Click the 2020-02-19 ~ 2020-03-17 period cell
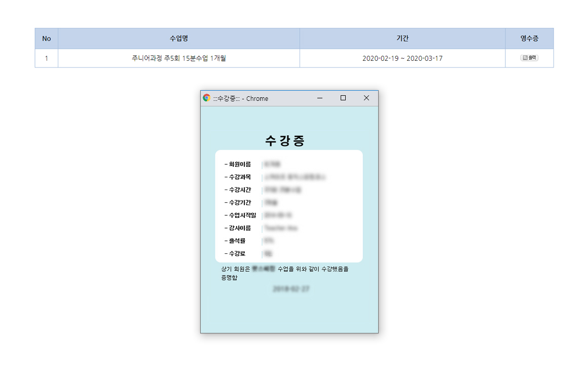 tap(402, 58)
